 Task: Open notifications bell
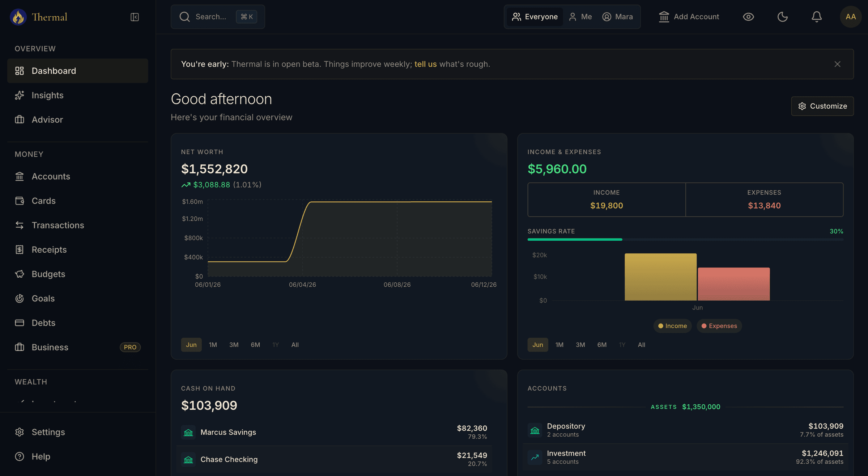point(817,17)
